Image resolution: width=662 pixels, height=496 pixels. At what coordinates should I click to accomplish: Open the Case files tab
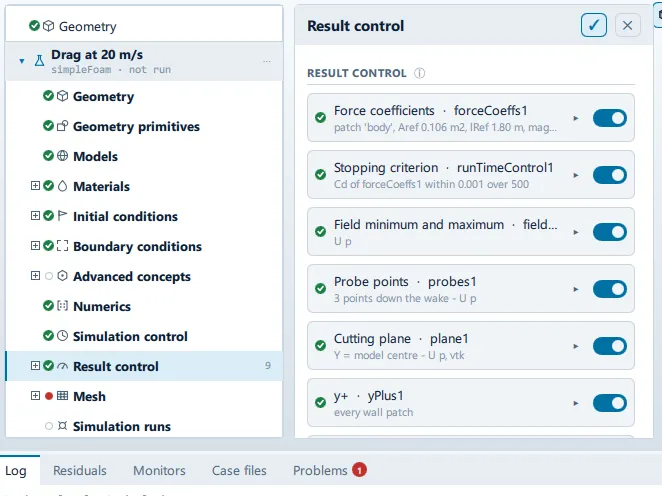(239, 470)
